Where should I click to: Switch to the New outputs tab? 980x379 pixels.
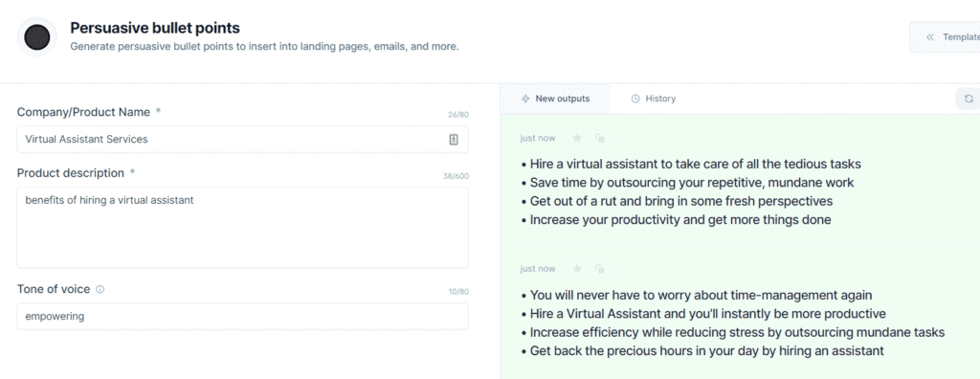point(555,99)
